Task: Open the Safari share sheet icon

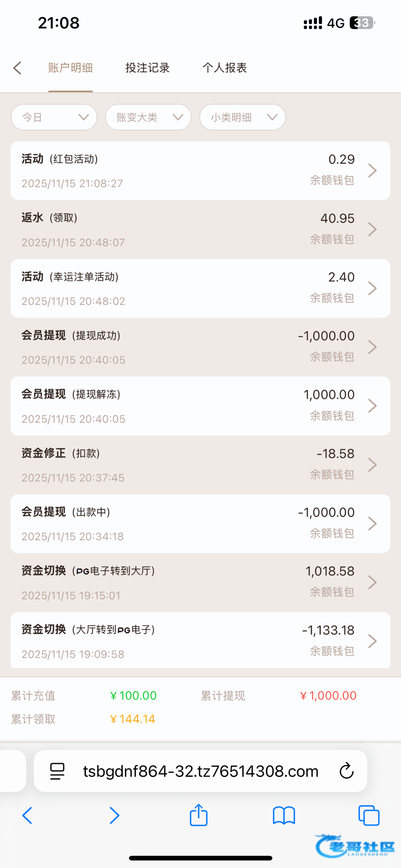Action: pyautogui.click(x=198, y=816)
